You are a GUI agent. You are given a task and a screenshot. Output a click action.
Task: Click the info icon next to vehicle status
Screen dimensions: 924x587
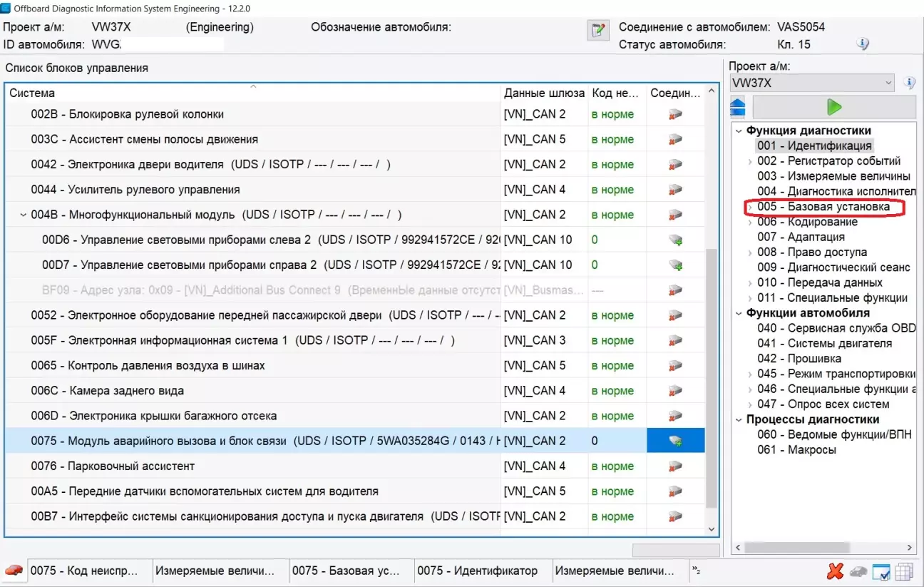(863, 44)
